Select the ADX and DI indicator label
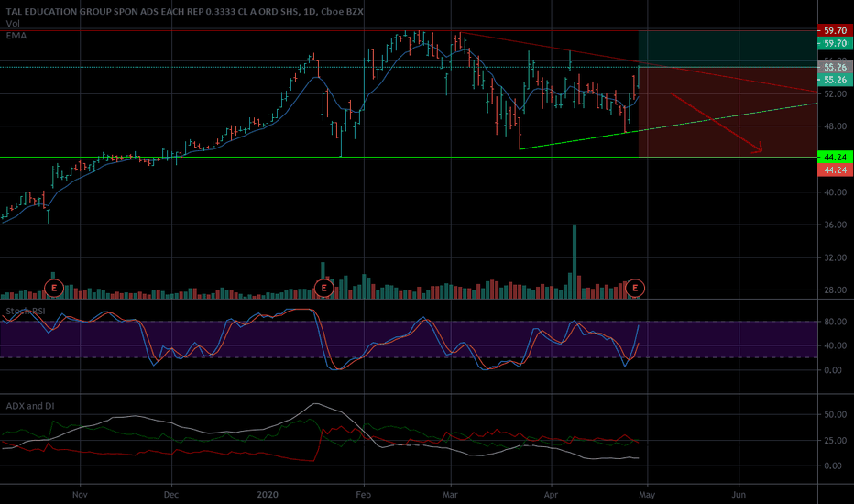 coord(30,406)
